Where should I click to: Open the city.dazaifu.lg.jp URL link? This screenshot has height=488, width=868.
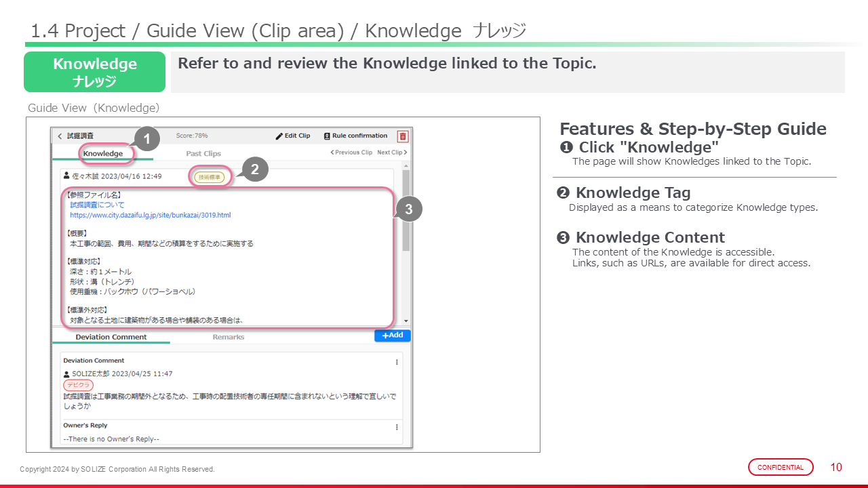150,216
